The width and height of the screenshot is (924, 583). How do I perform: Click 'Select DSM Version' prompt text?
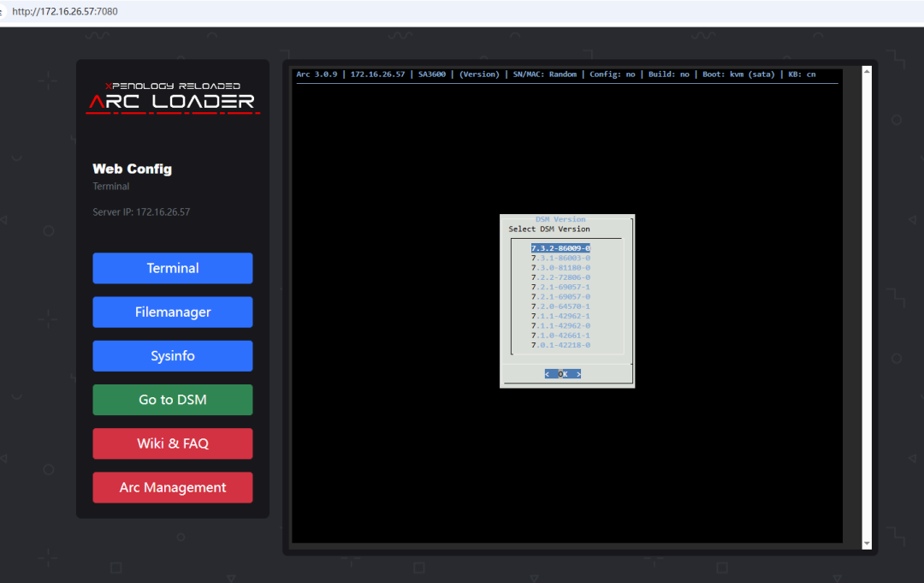[549, 229]
